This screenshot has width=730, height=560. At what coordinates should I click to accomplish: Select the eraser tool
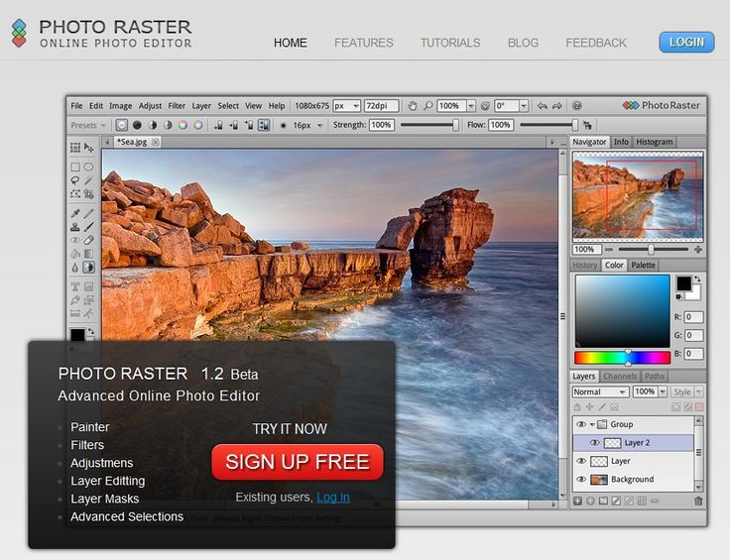tap(88, 240)
